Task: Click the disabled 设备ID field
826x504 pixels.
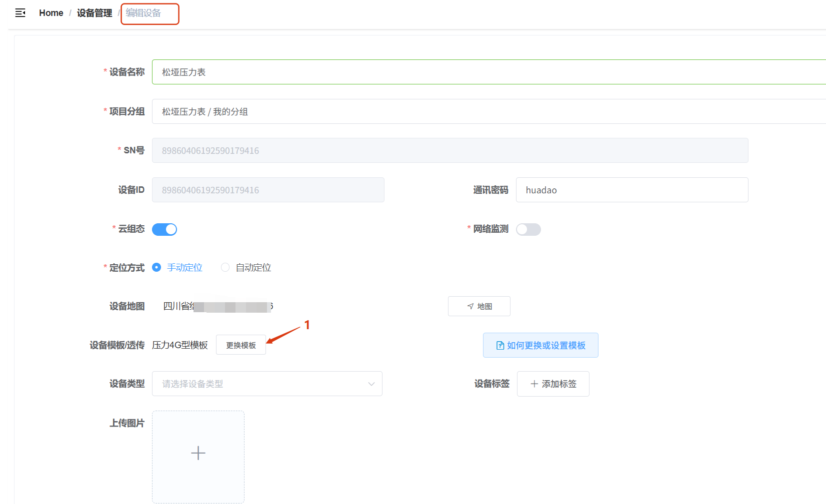Action: click(x=268, y=190)
